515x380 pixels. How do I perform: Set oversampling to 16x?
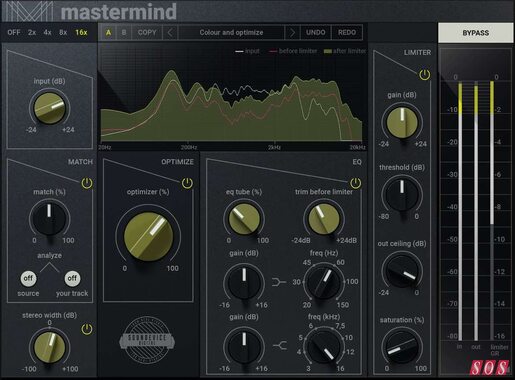pos(81,33)
